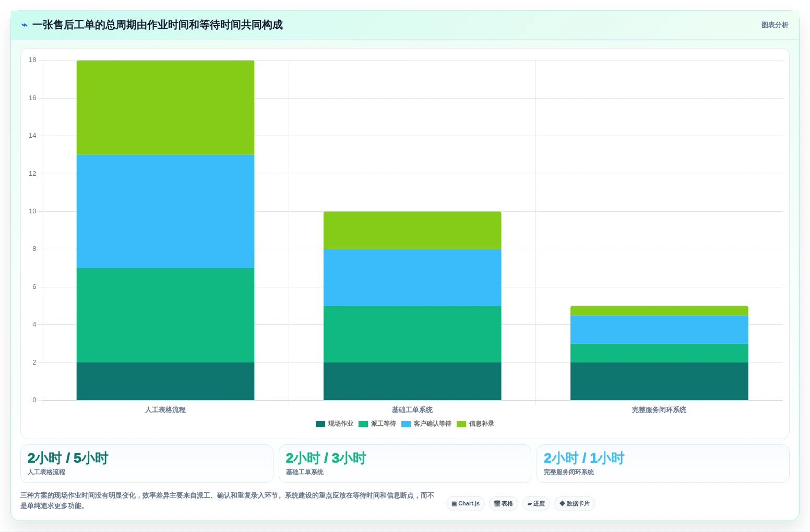810x532 pixels.
Task: Click the chart title heading text
Action: click(158, 25)
